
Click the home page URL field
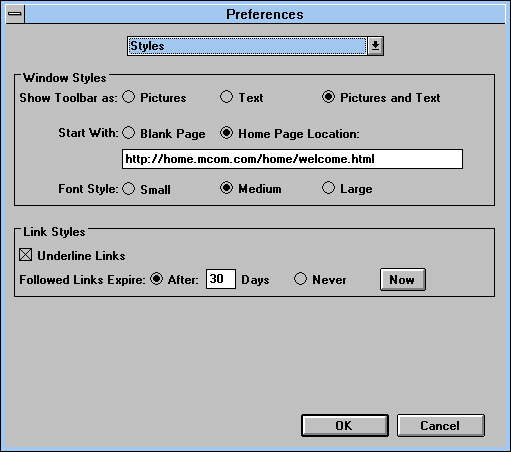(x=292, y=159)
